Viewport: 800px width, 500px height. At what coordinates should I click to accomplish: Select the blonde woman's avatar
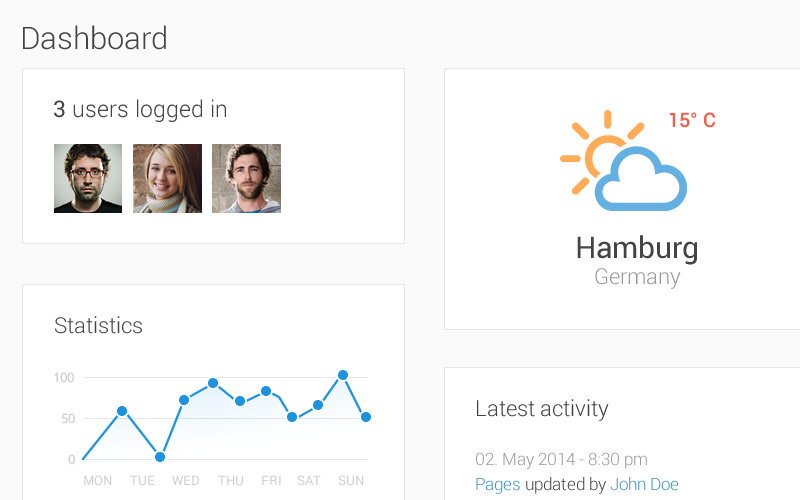(167, 178)
